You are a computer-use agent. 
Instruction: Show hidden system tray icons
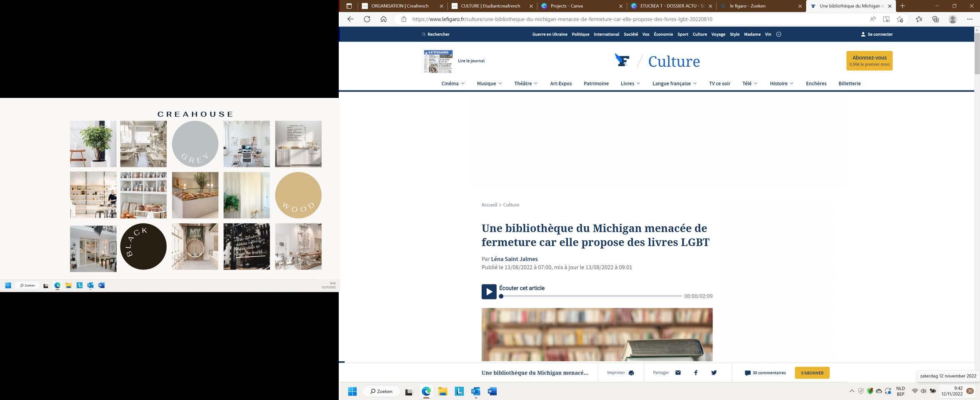point(852,391)
